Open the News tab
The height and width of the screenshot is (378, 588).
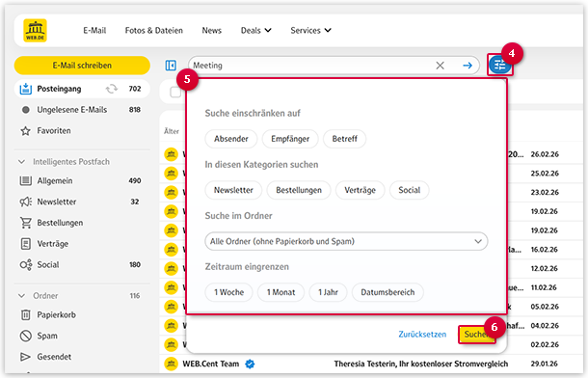click(212, 31)
